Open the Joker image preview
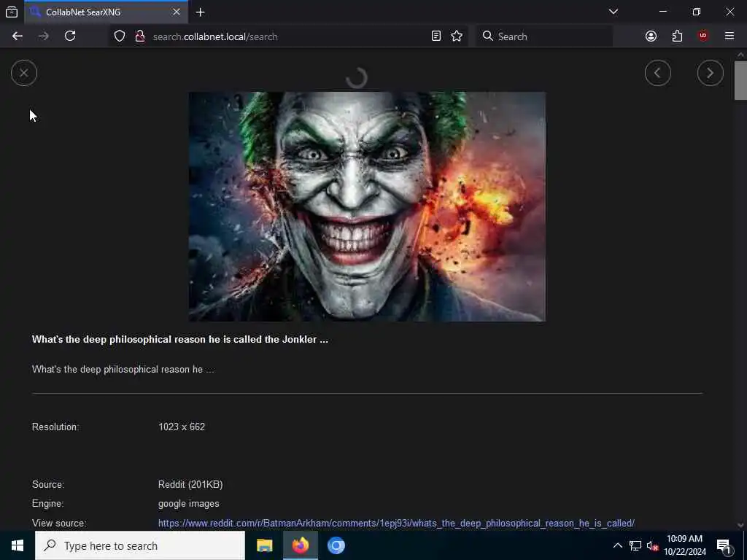This screenshot has width=747, height=560. (367, 206)
